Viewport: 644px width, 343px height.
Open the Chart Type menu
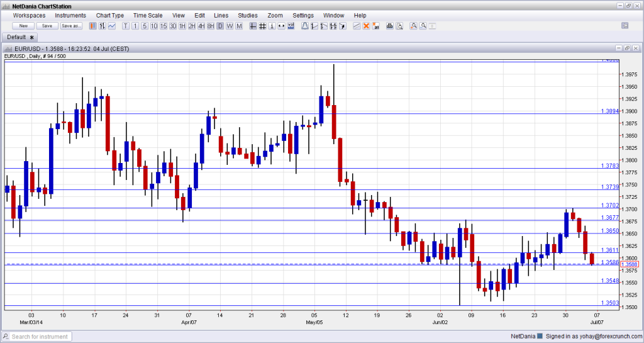click(x=109, y=16)
